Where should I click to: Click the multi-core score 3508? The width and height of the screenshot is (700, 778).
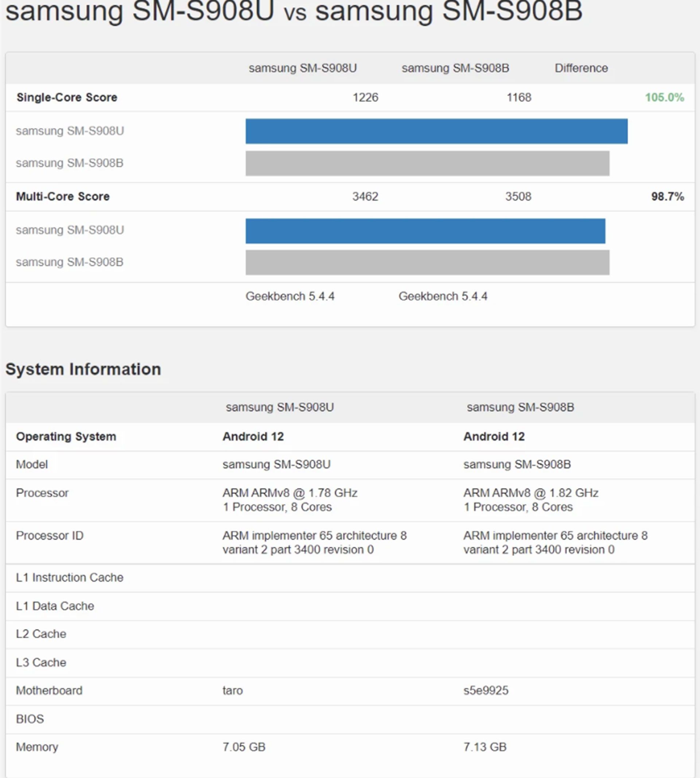pyautogui.click(x=518, y=197)
